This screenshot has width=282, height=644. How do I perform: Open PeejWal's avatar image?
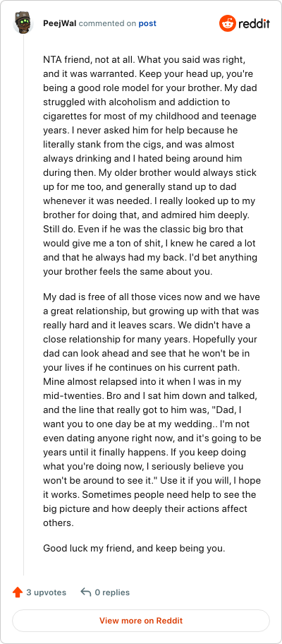(x=23, y=23)
